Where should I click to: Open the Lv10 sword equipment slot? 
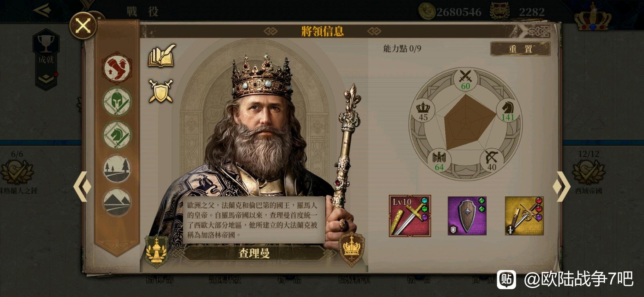(x=410, y=216)
